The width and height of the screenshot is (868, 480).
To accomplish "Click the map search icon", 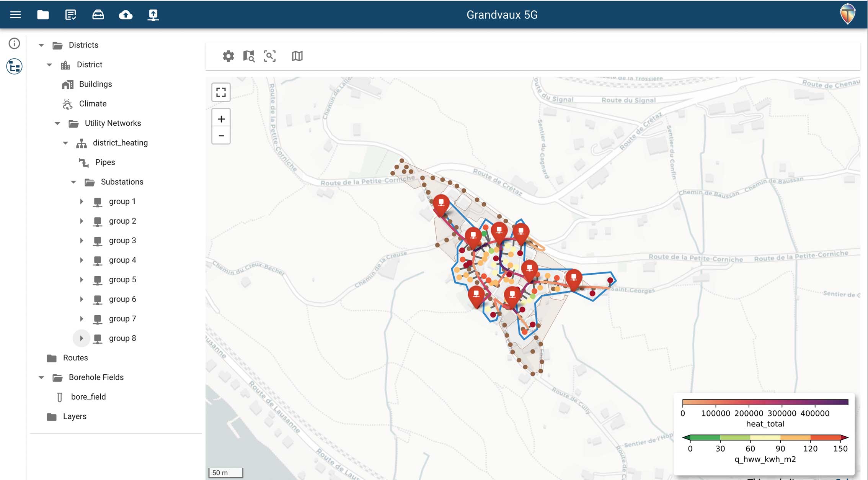I will [249, 56].
